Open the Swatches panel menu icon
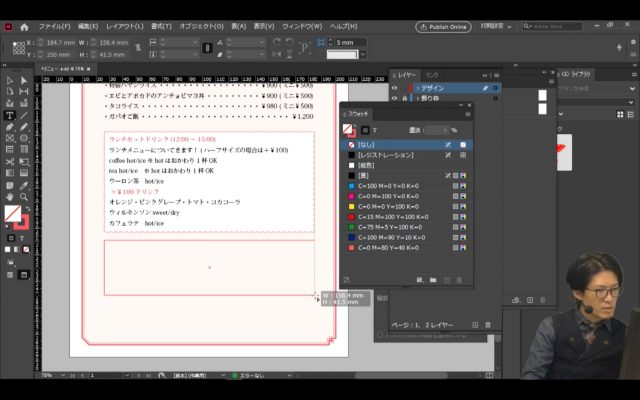The image size is (640, 400). (468, 114)
